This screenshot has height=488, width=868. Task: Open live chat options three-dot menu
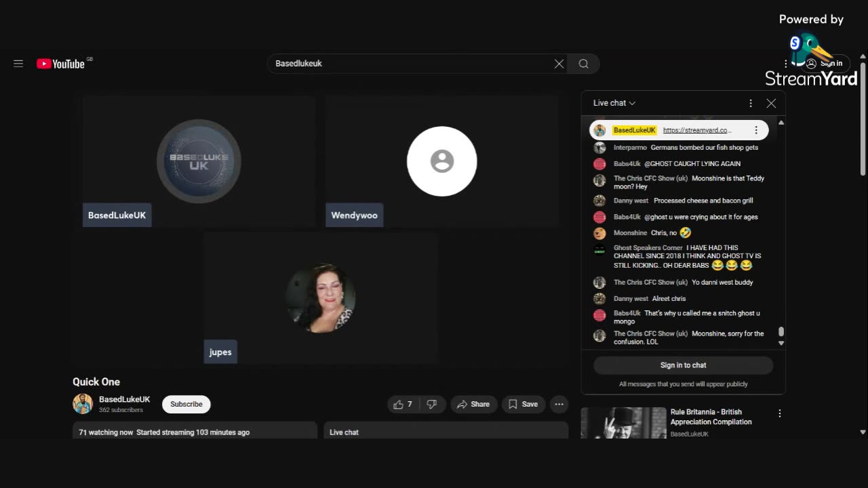(751, 103)
